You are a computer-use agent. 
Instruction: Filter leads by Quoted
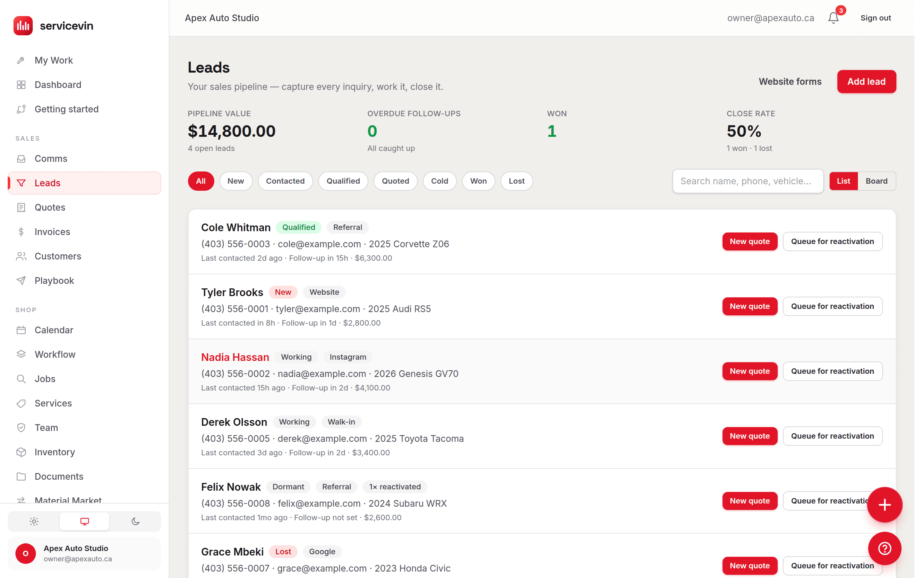coord(395,181)
